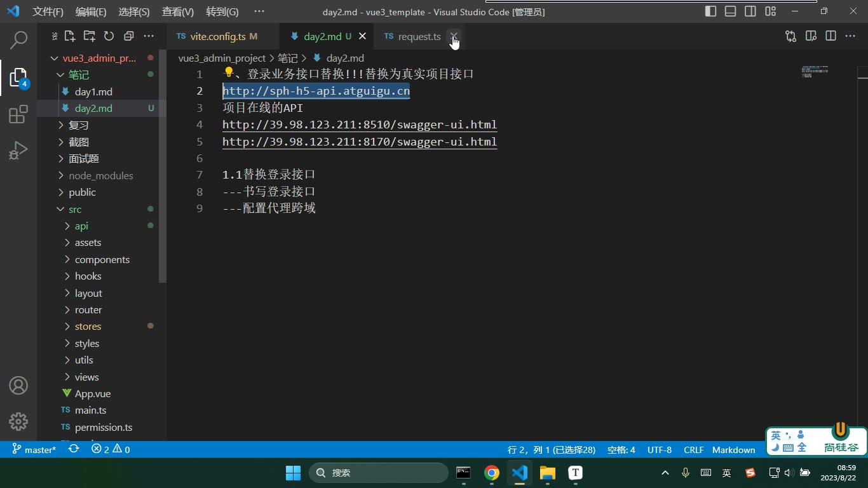Open errors and warnings status button
868x488 pixels.
(x=111, y=449)
